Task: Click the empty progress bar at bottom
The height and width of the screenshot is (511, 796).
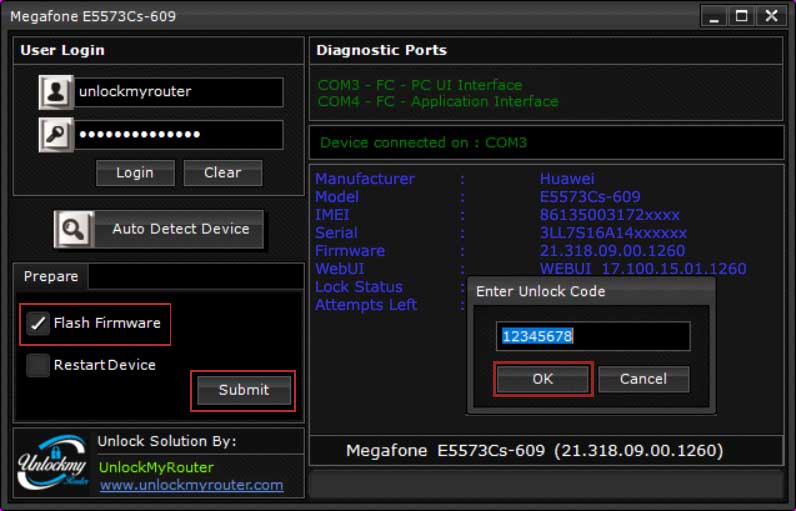Action: (546, 485)
